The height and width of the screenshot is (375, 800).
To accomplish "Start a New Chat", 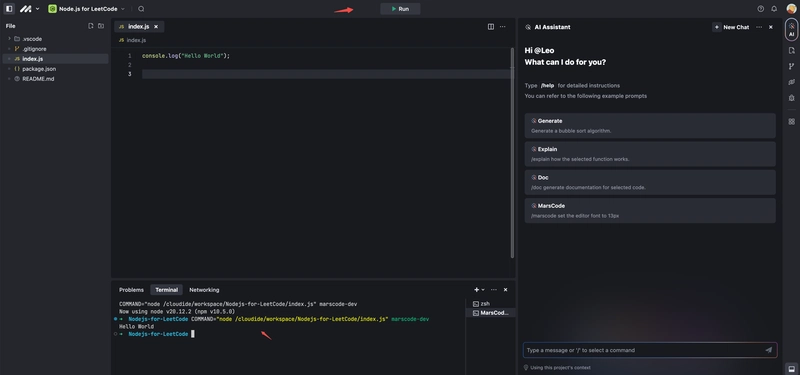I will point(732,27).
